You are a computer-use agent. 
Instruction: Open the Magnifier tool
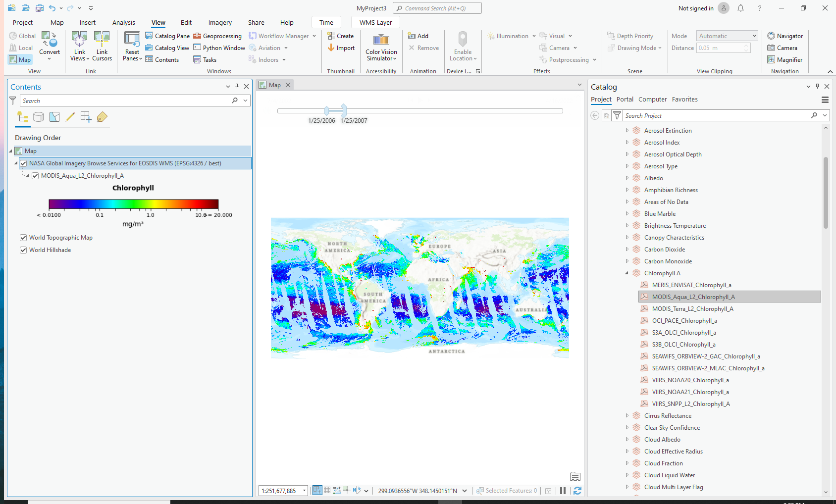784,60
